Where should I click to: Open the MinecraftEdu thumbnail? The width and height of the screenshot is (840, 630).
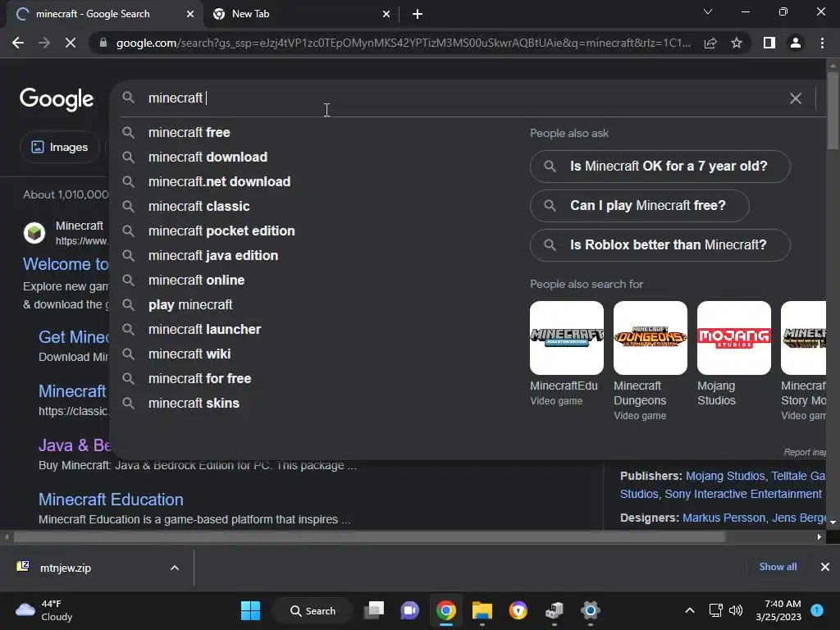tap(567, 338)
